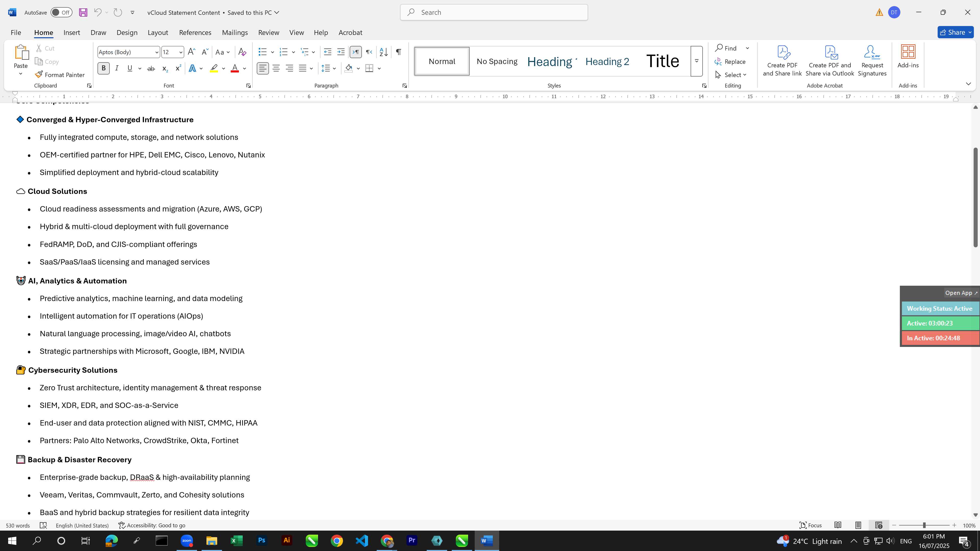Viewport: 980px width, 551px height.
Task: Toggle Justify alignment
Action: point(303,68)
